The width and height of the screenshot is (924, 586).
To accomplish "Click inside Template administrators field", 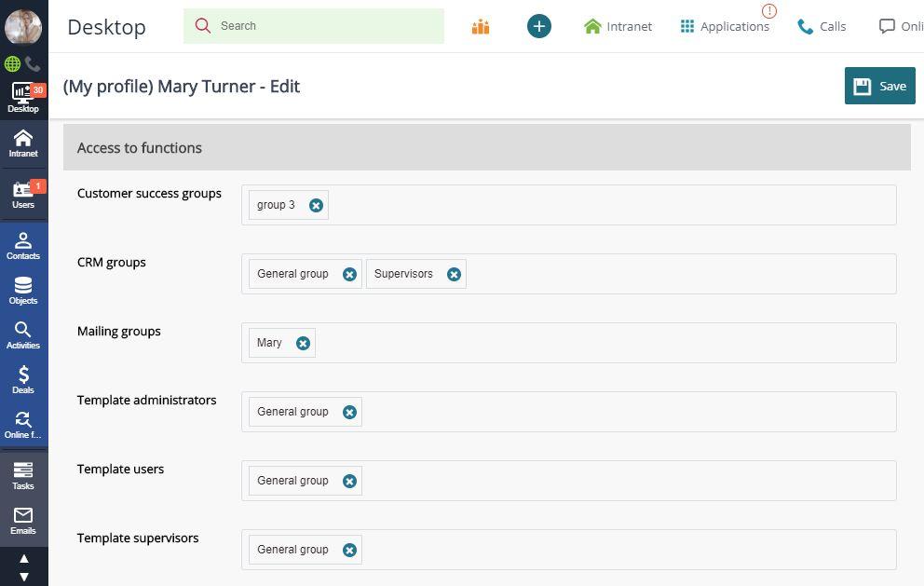I will click(x=569, y=412).
